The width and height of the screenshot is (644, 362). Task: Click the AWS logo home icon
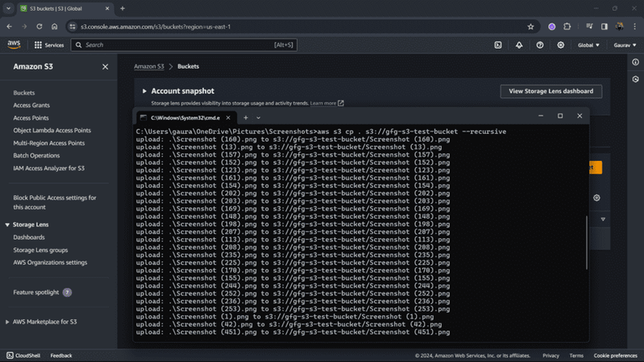click(x=14, y=44)
